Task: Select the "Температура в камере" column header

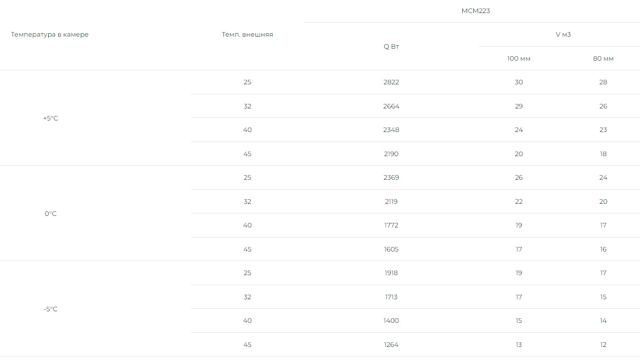Action: click(50, 35)
